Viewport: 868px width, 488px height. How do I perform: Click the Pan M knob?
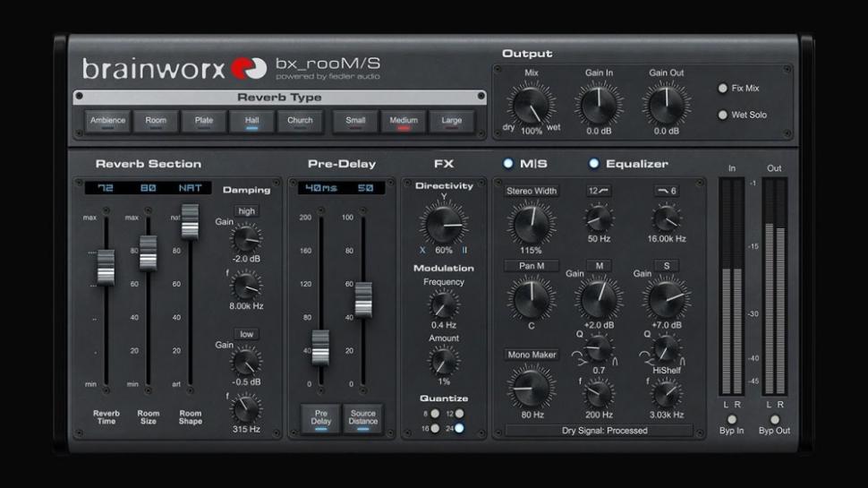point(531,297)
